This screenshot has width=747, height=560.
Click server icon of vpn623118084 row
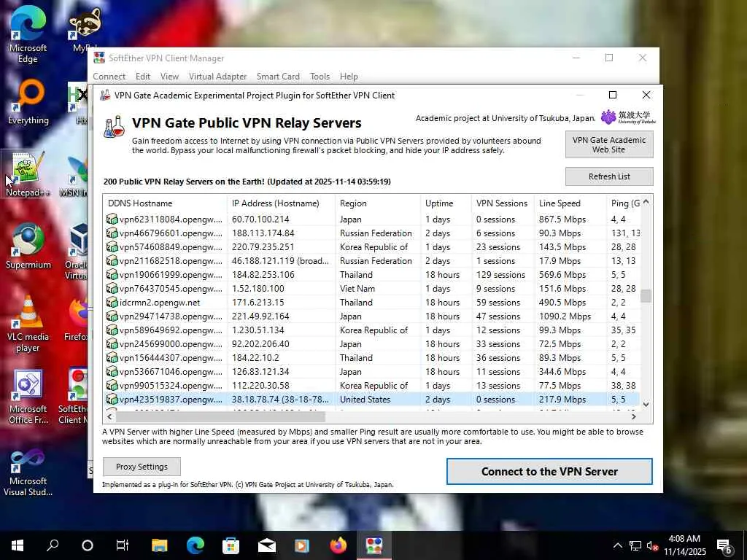click(112, 219)
